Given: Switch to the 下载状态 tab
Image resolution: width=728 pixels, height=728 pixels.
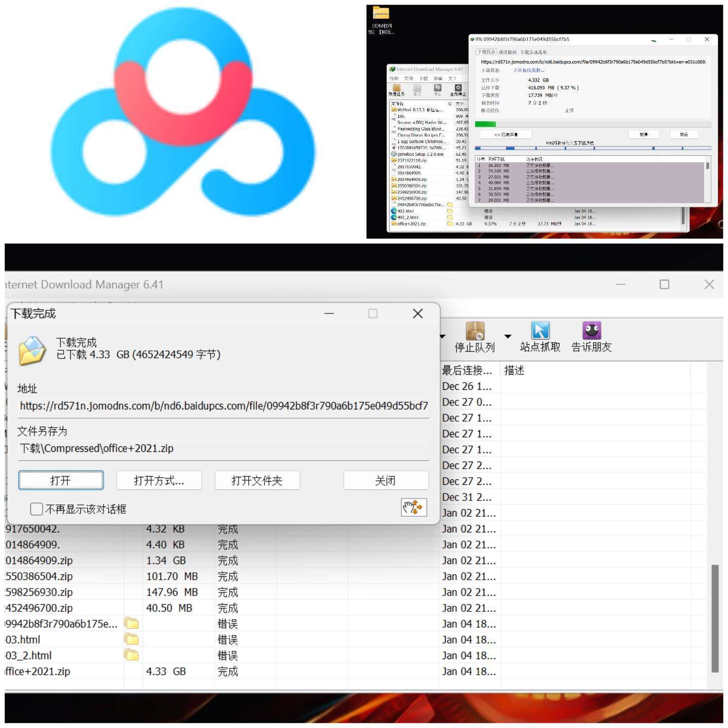Looking at the screenshot, I should 486,52.
